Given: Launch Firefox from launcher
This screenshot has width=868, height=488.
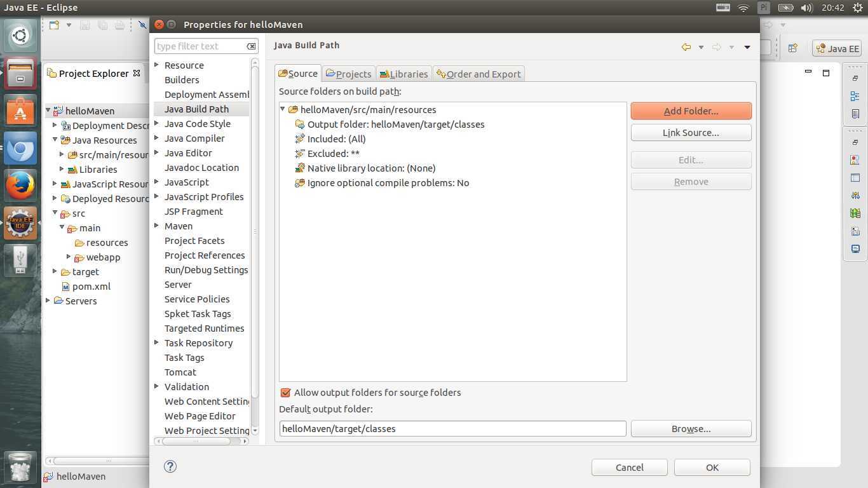Looking at the screenshot, I should (x=20, y=186).
